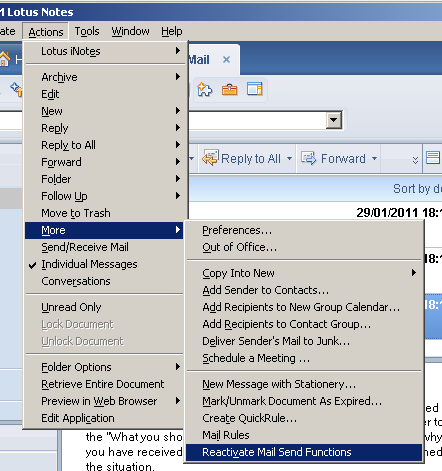442x471 pixels.
Task: Choose Deliver Sender's Mail to Junk...
Action: point(304,341)
